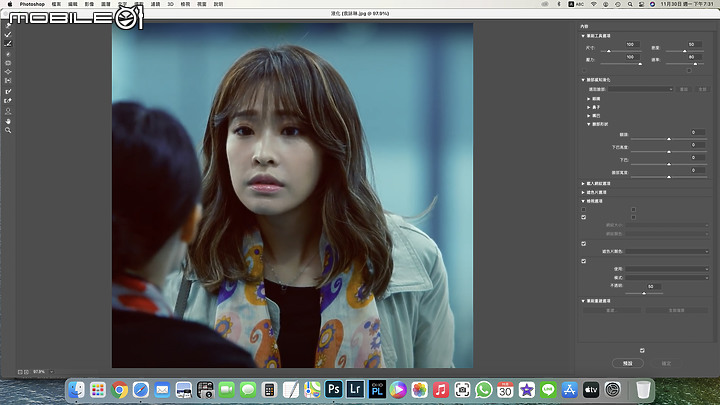Open the 編輯 menu
720x405 pixels.
click(x=73, y=4)
